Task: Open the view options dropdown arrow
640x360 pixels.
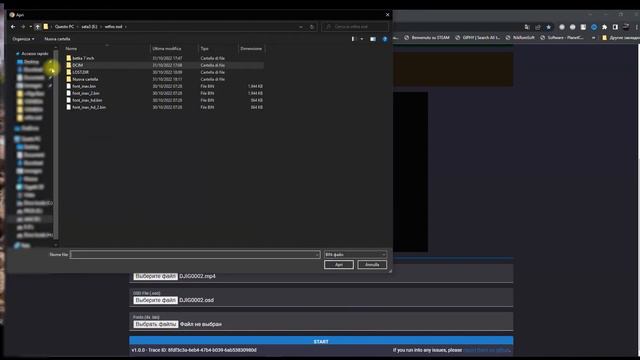Action: [x=362, y=39]
